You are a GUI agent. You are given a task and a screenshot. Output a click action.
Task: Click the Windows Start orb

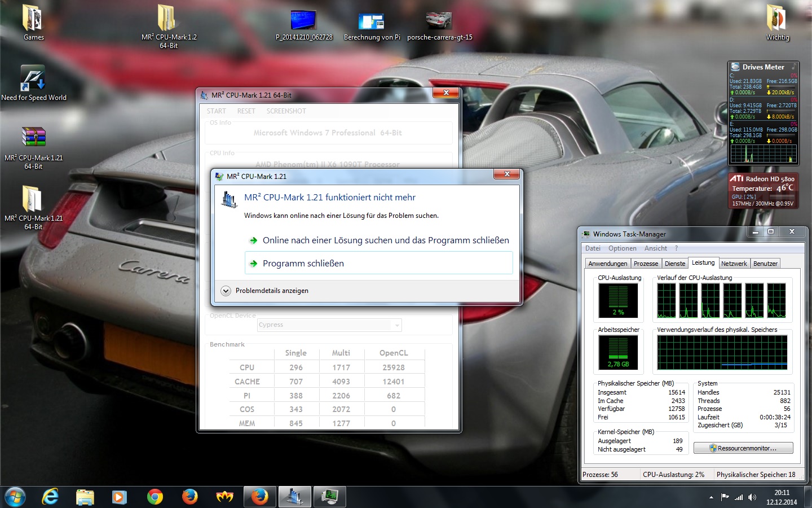pyautogui.click(x=15, y=497)
